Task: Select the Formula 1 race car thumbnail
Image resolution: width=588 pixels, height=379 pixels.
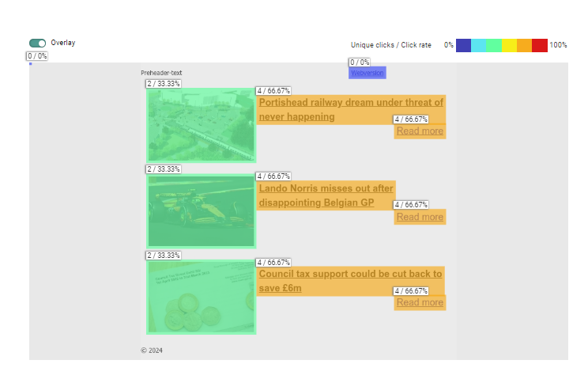Action: coord(201,211)
